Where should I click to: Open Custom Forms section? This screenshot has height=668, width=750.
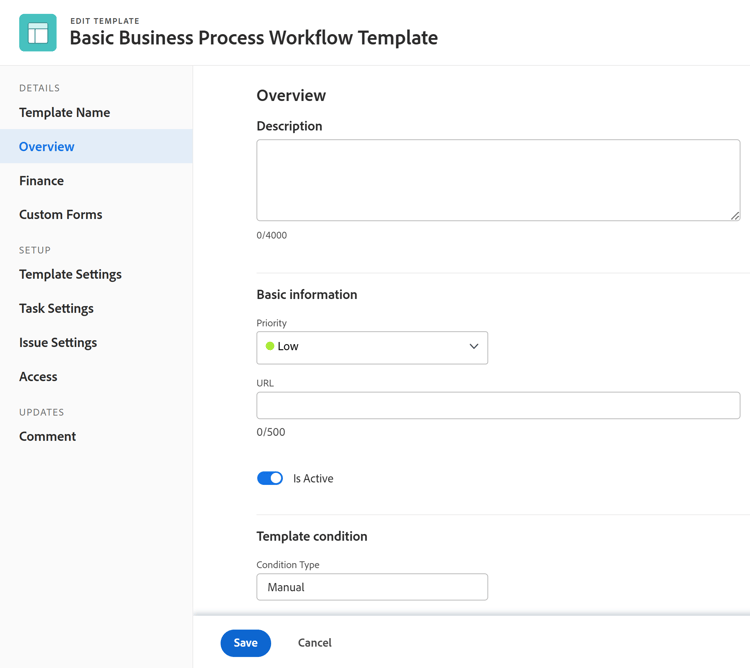pos(61,215)
